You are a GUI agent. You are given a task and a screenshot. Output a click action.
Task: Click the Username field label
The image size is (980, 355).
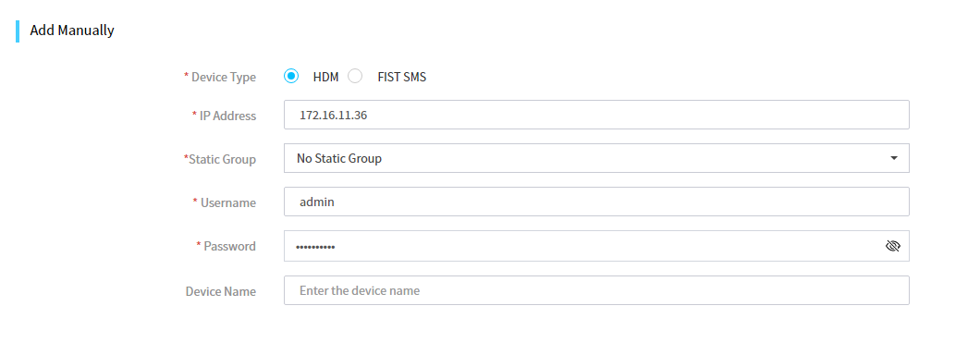pos(228,203)
